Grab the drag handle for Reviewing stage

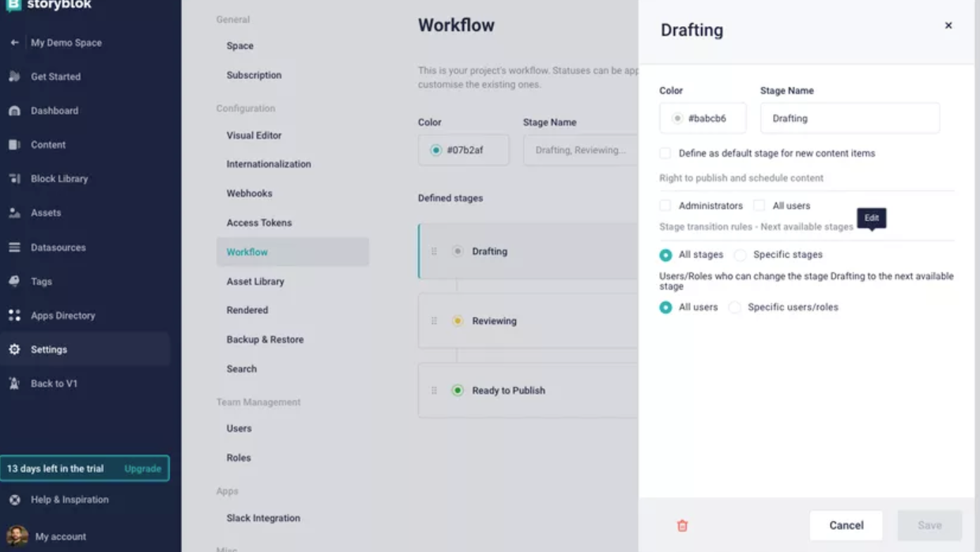coord(434,321)
